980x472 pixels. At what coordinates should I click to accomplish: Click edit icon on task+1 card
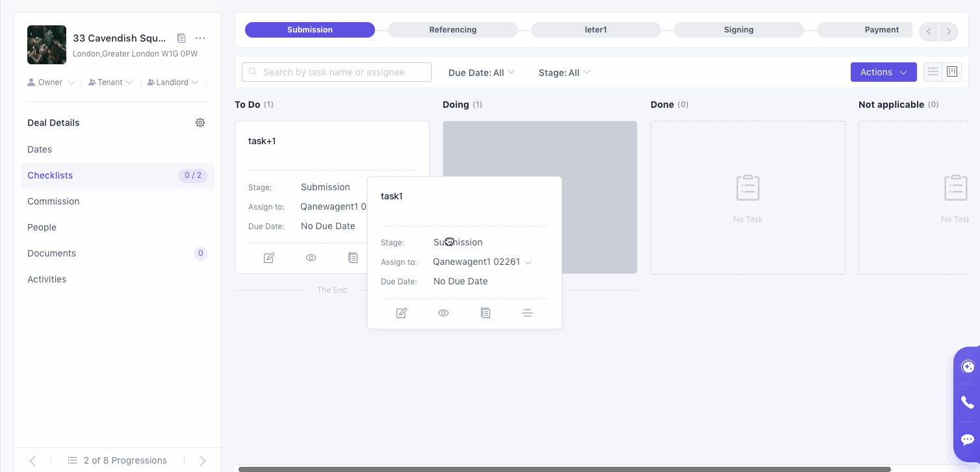coord(269,258)
